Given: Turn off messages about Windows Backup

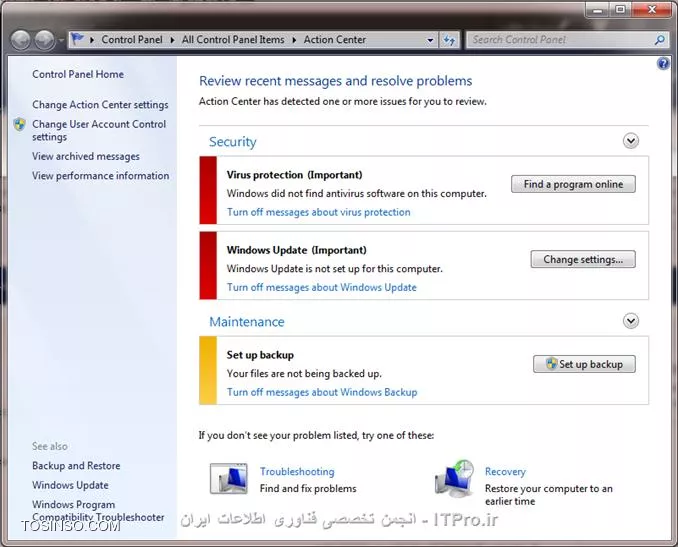Looking at the screenshot, I should click(x=322, y=392).
